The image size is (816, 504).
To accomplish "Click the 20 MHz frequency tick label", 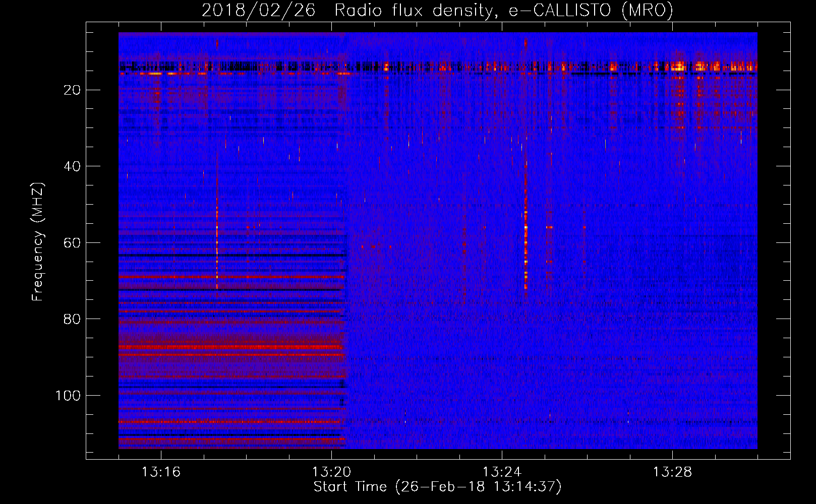I will (72, 90).
